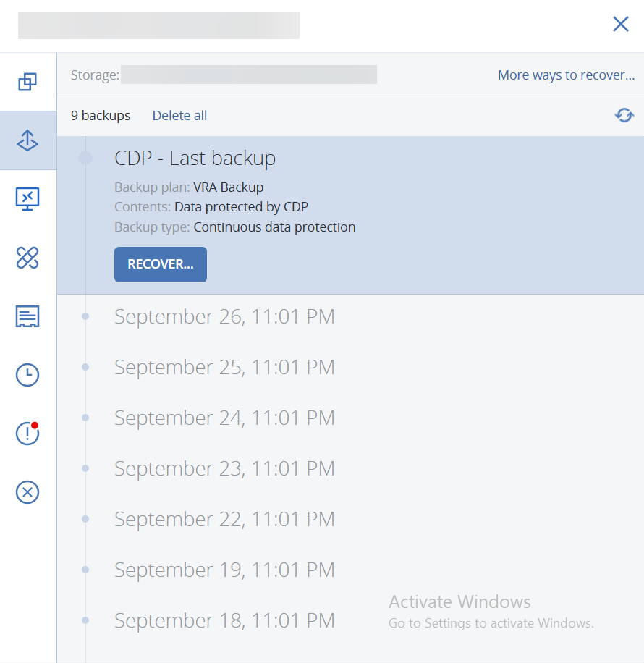Select the September 23, 11:01 PM backup
Screen dimensions: 644x663
(224, 469)
